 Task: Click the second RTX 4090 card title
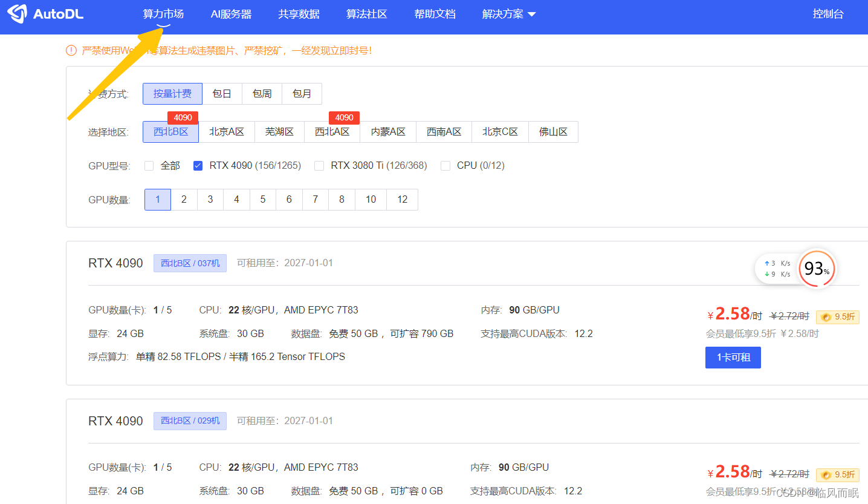115,421
